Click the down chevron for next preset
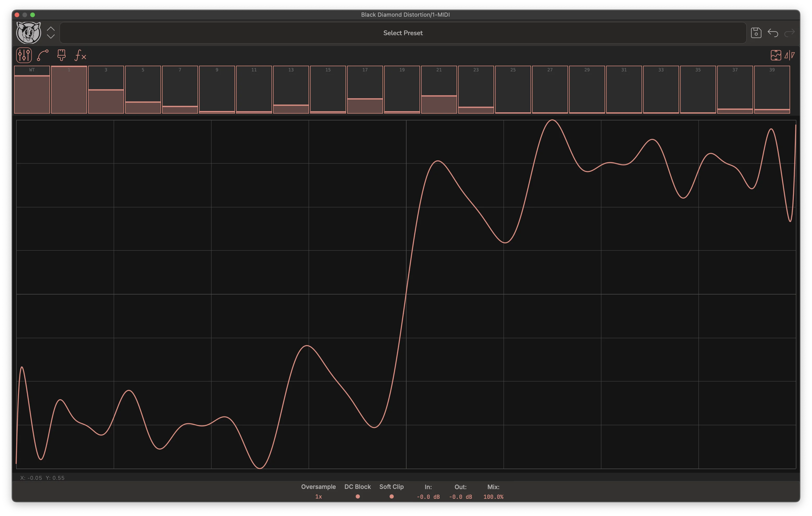812x516 pixels. [x=51, y=37]
